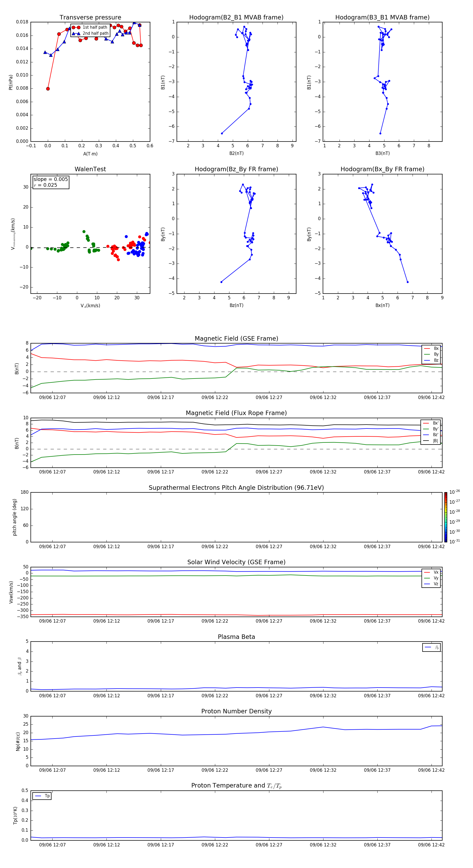Click the 'Bx(nT)' x-axis label
Image resolution: width=473 pixels, height=868 pixels.
point(382,305)
